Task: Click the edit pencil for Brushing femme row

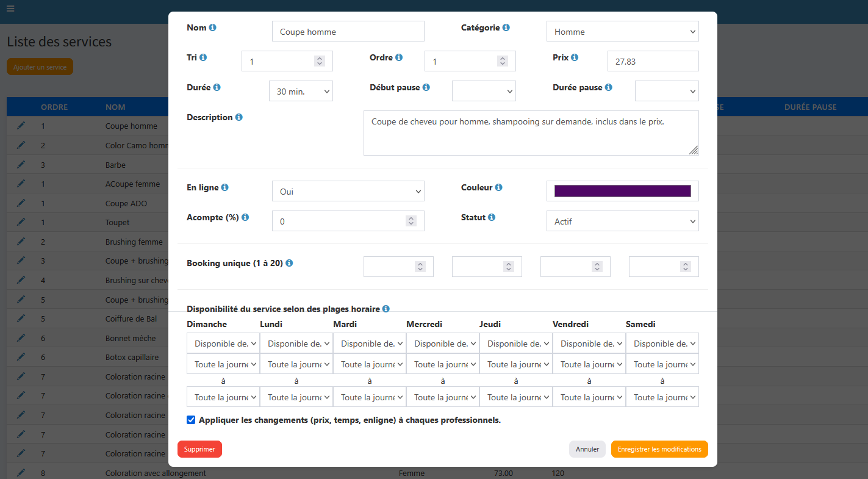Action: (21, 242)
